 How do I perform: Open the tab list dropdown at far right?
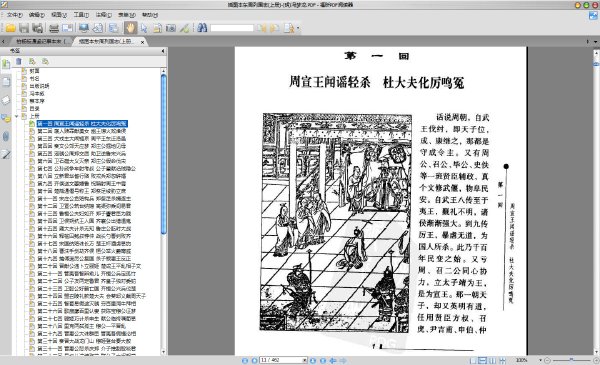(x=595, y=41)
